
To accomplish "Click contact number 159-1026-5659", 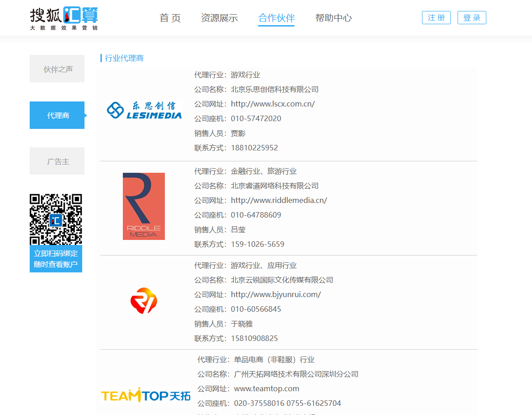I will pyautogui.click(x=258, y=244).
